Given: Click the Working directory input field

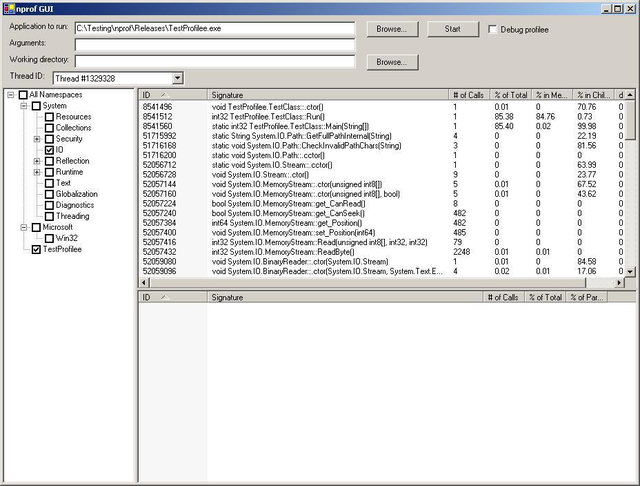Looking at the screenshot, I should (215, 61).
